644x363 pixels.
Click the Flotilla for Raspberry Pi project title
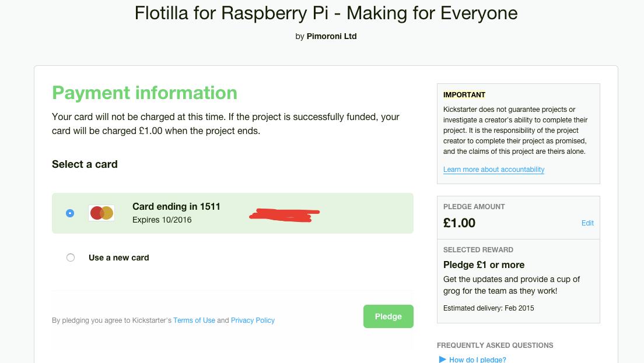coord(326,13)
